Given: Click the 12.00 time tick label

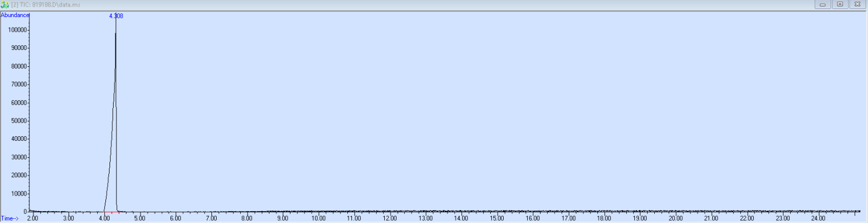Looking at the screenshot, I should [x=390, y=218].
